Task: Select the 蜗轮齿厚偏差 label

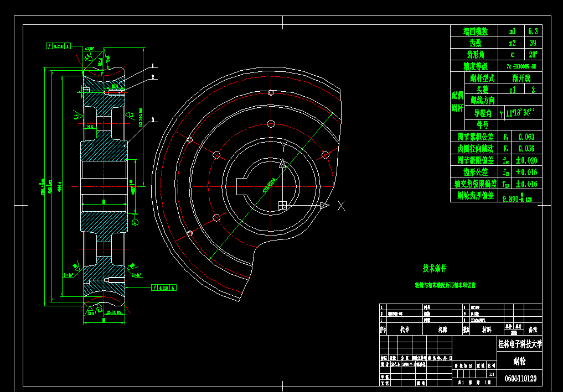Action: tap(476, 196)
